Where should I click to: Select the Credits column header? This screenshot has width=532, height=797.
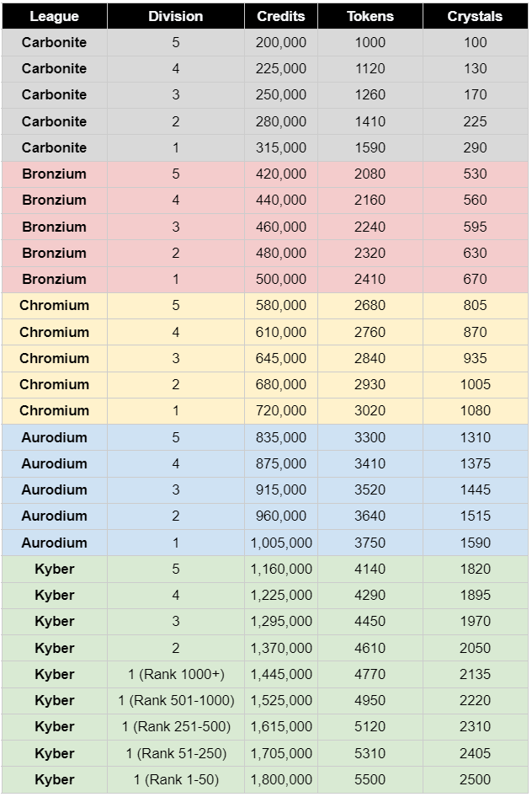pos(281,16)
